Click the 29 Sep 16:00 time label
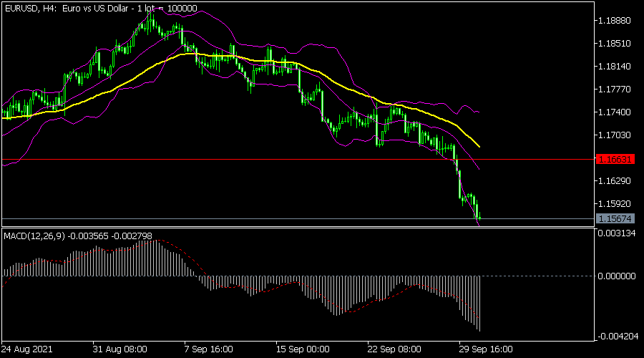 pos(486,349)
